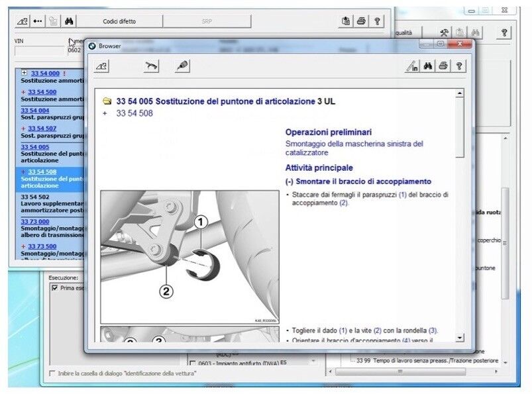The height and width of the screenshot is (394, 532).
Task: Toggle the 'Prima esecuzione' checkbox
Action: tap(55, 289)
